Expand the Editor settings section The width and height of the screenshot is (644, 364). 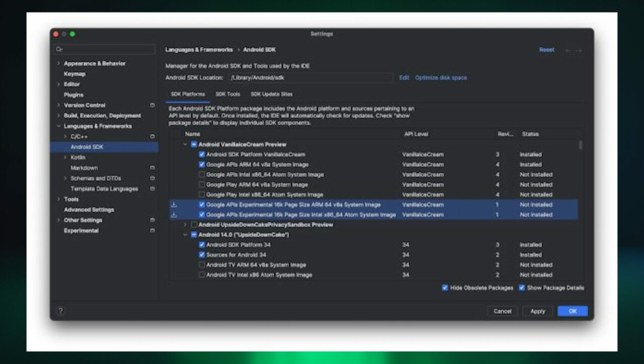point(58,84)
